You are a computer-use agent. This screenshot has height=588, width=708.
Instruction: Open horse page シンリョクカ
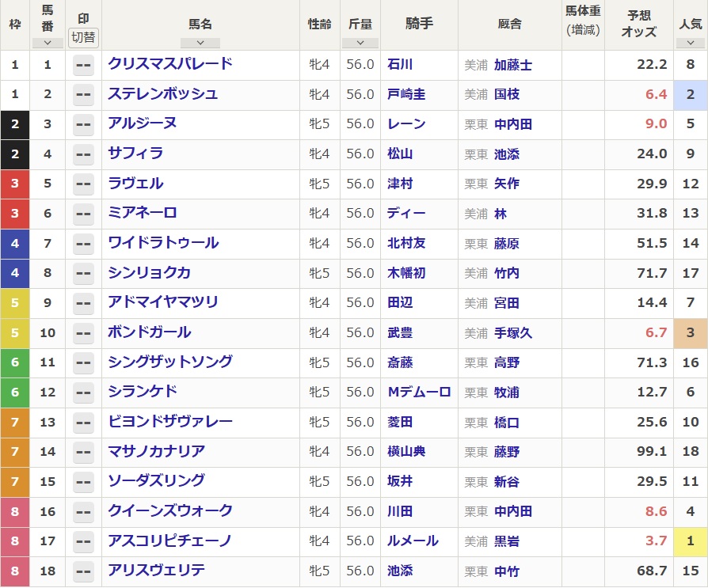pos(149,272)
